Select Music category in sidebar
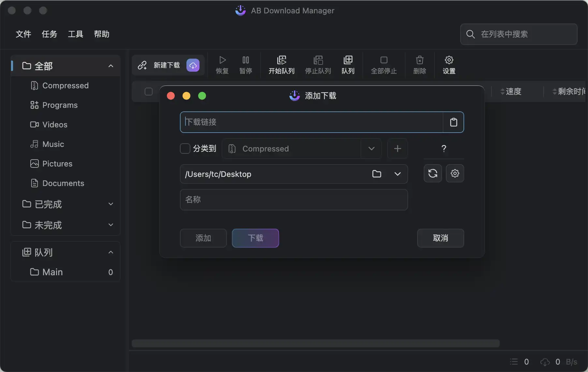Image resolution: width=588 pixels, height=372 pixels. coord(66,144)
